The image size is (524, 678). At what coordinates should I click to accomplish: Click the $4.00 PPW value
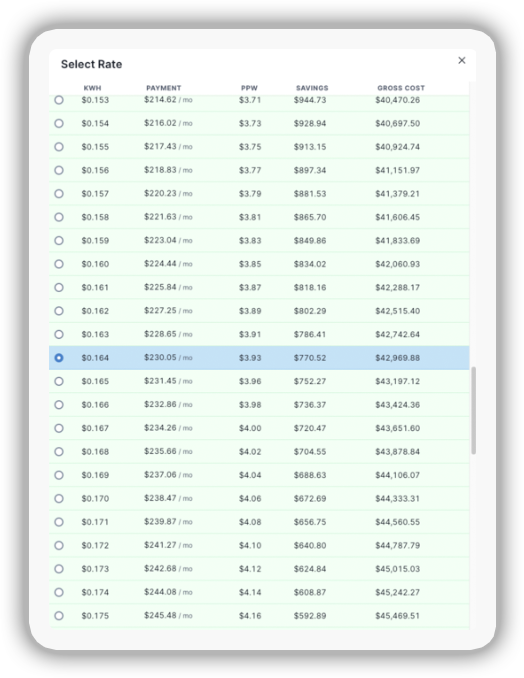click(250, 428)
